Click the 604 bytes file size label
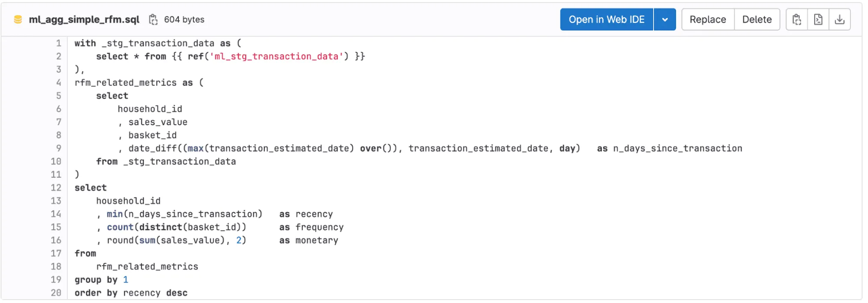The height and width of the screenshot is (303, 868). 184,20
